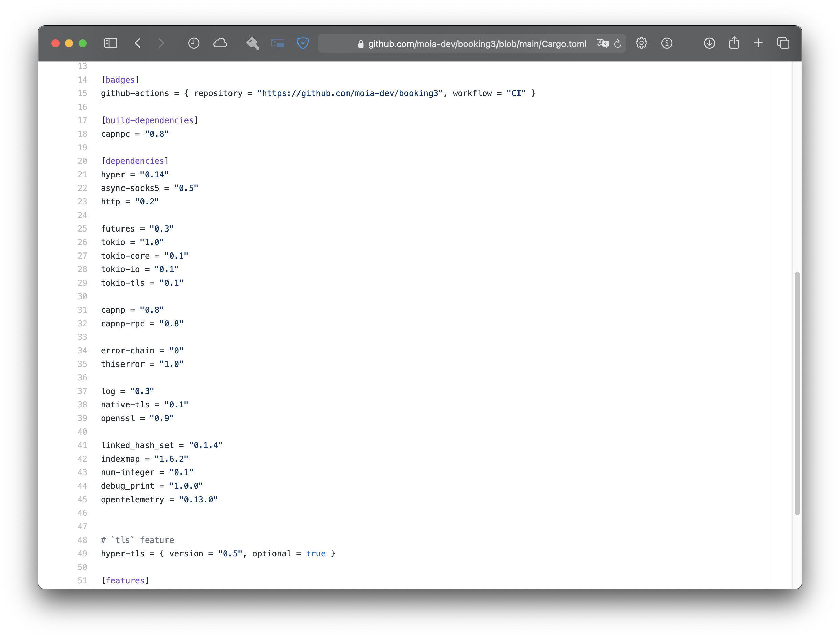Click the password key extension icon

252,43
